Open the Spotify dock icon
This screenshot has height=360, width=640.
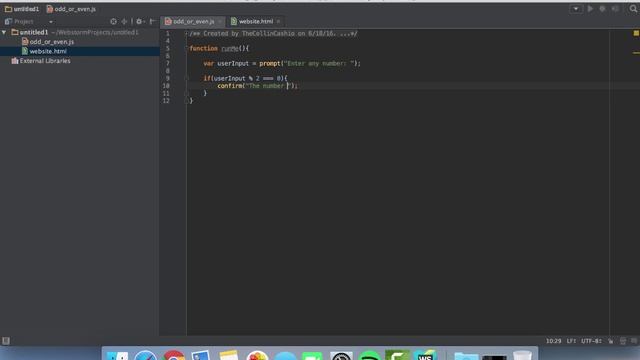coord(369,355)
